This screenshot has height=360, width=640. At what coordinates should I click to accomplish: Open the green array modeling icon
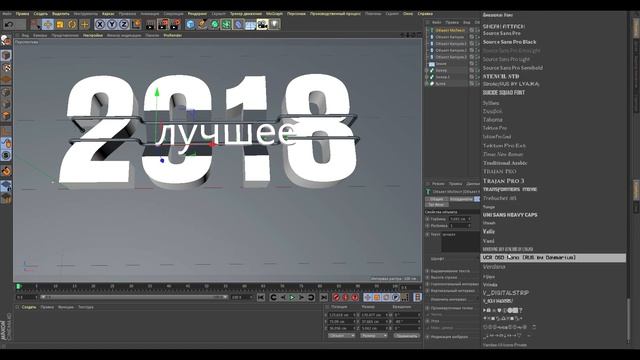pos(226,24)
